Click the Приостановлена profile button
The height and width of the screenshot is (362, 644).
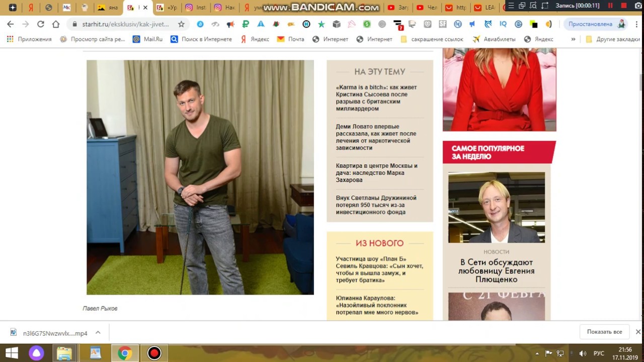pyautogui.click(x=597, y=24)
